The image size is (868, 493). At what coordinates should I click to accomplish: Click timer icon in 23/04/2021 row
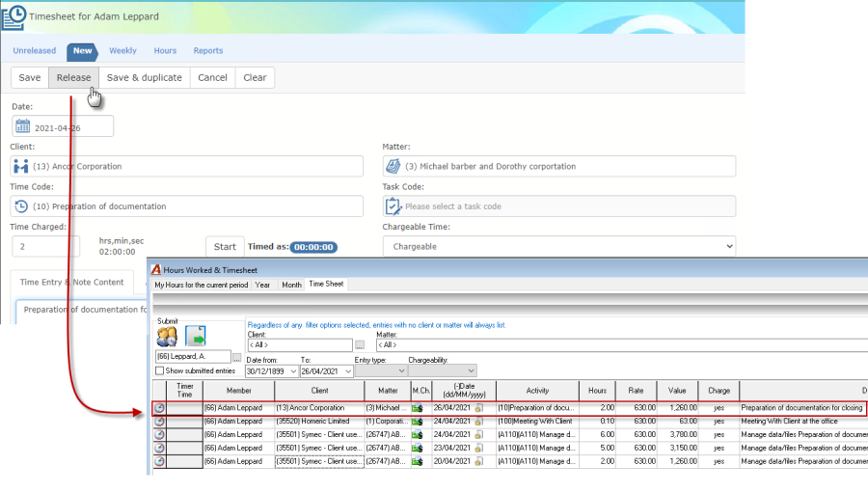click(x=159, y=448)
